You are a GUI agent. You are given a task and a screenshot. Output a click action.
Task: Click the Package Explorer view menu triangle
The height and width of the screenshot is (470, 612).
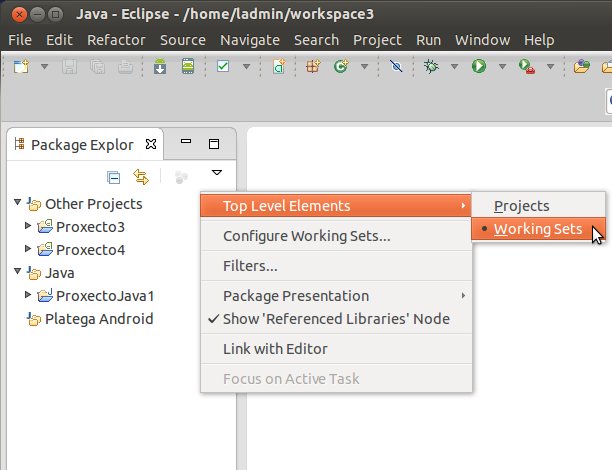(x=217, y=173)
